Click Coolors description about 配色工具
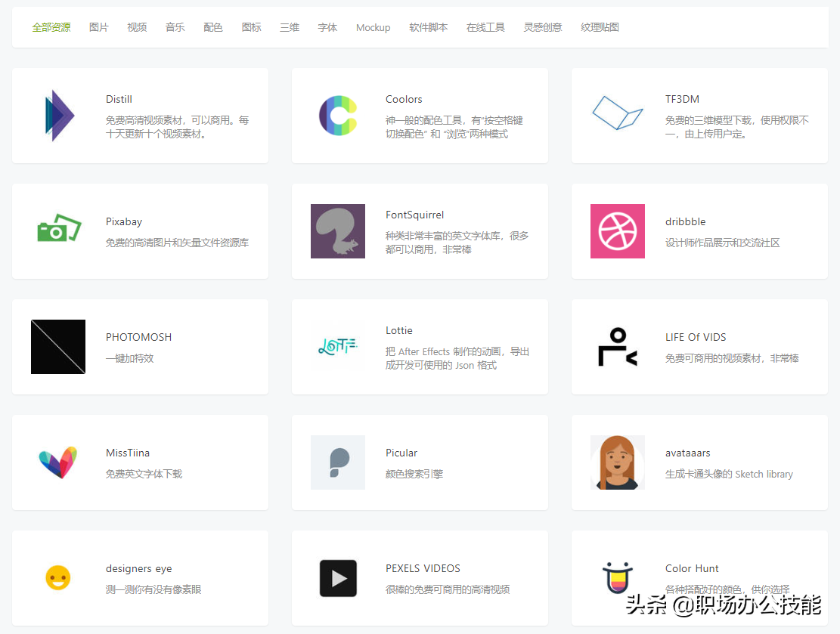 click(454, 127)
